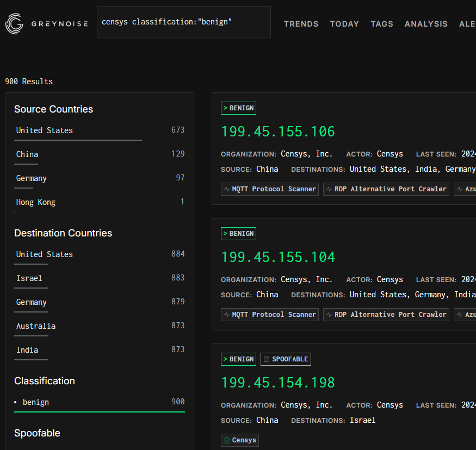Click BENIGN badge on 199.45.155.106 card

point(238,108)
